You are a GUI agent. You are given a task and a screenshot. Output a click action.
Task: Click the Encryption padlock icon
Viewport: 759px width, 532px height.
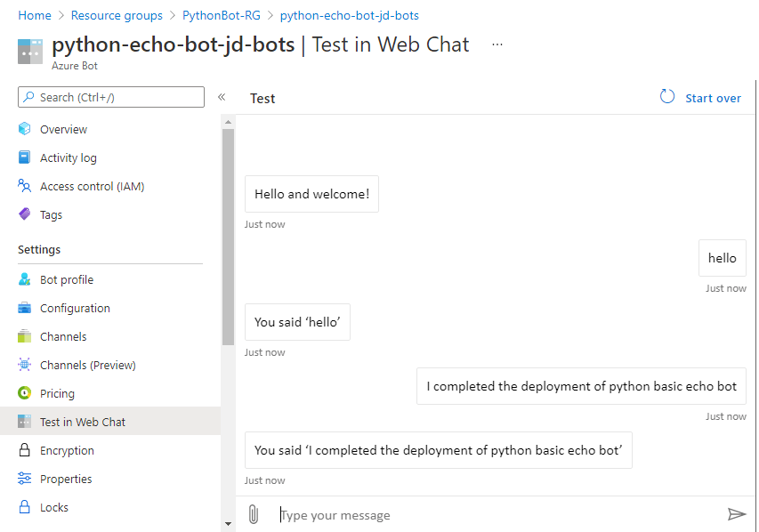tap(25, 450)
